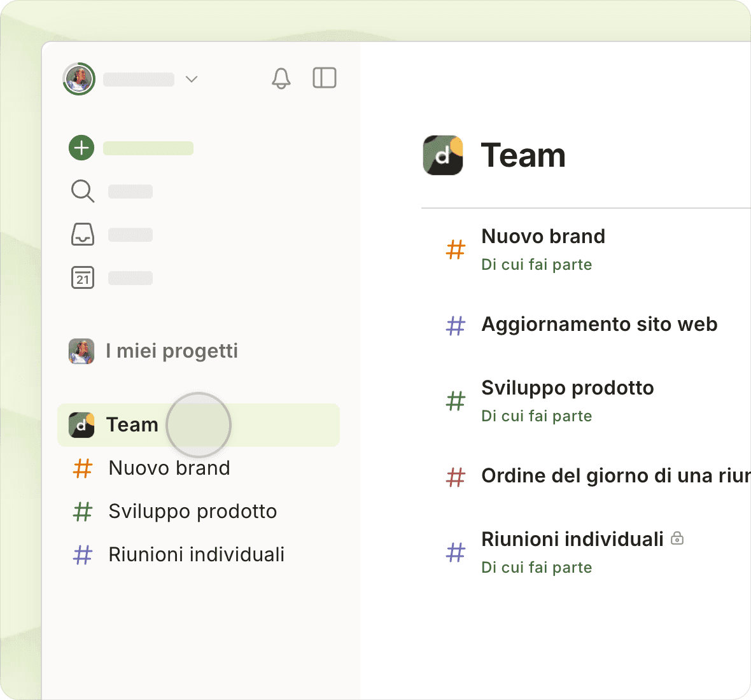The height and width of the screenshot is (700, 751).
Task: Toggle the sidebar panel icon
Action: (325, 78)
